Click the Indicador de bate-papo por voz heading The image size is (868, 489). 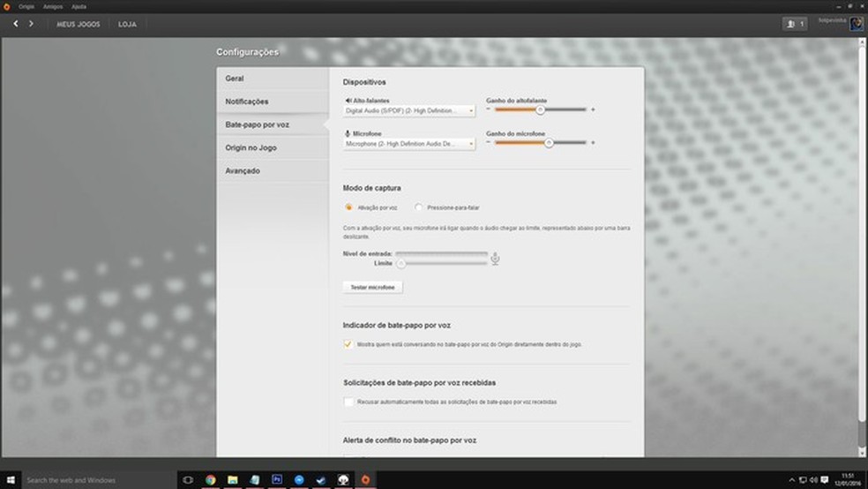[396, 326]
